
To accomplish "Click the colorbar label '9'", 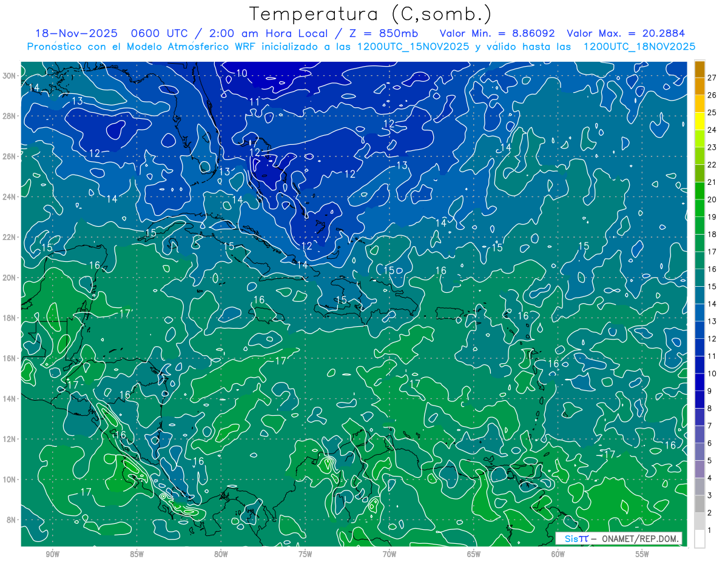I will click(710, 391).
